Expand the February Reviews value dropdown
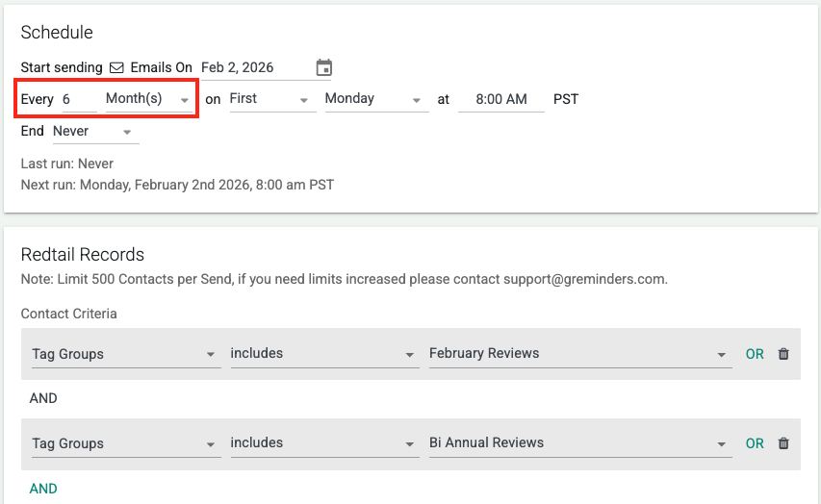This screenshot has height=504, width=821. click(x=579, y=354)
